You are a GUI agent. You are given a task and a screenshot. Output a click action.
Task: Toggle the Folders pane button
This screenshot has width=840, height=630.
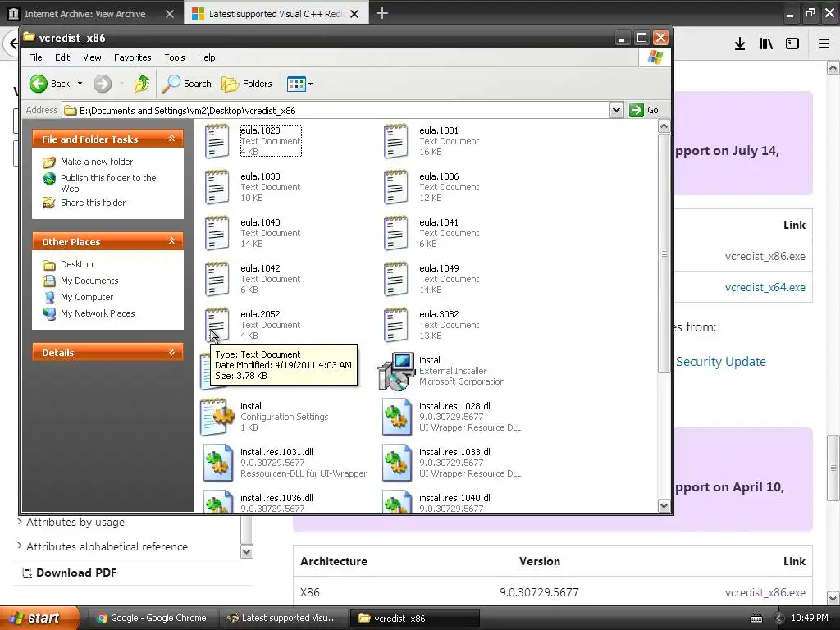click(246, 84)
